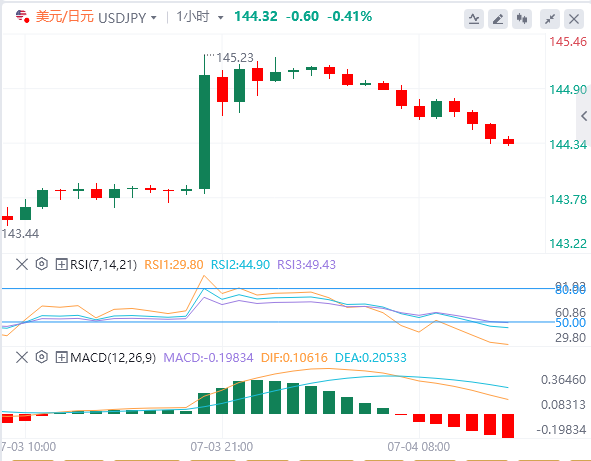Click the RSI1:29.80 value
Image resolution: width=591 pixels, height=461 pixels.
(174, 265)
